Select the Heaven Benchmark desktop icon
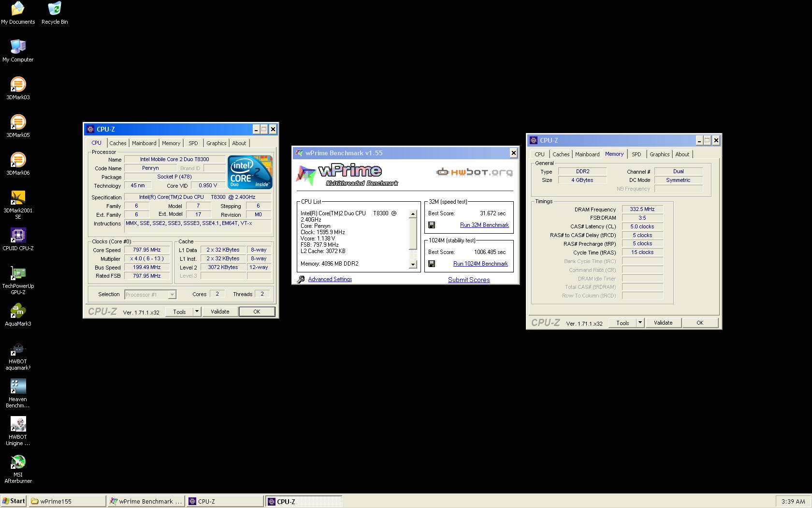The image size is (812, 508). 18,393
